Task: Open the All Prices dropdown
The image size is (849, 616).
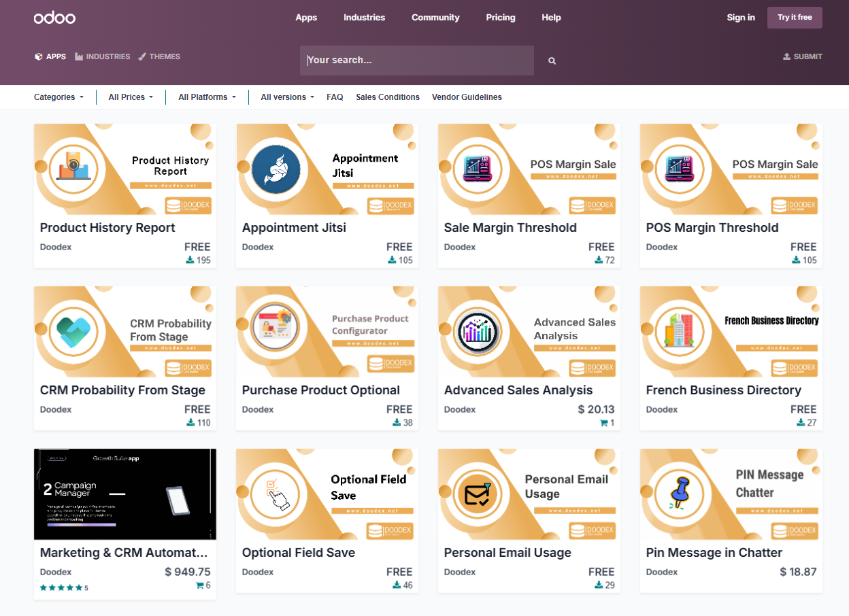Action: (131, 97)
